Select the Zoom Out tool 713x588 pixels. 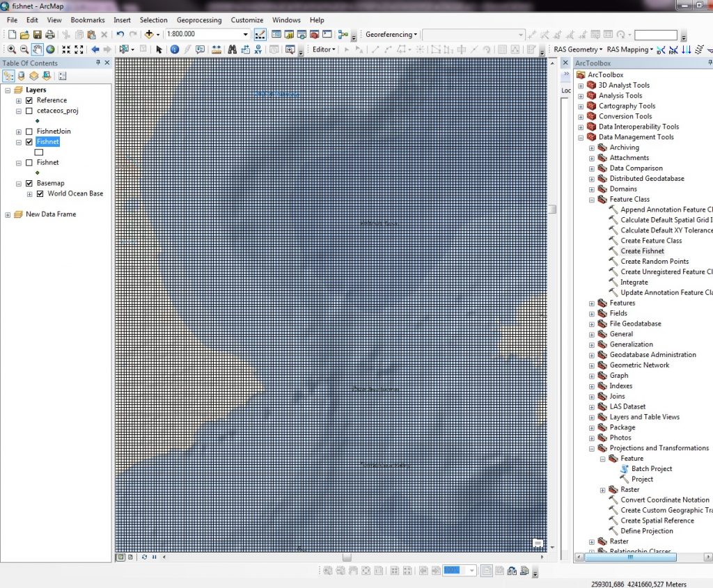tap(24, 49)
